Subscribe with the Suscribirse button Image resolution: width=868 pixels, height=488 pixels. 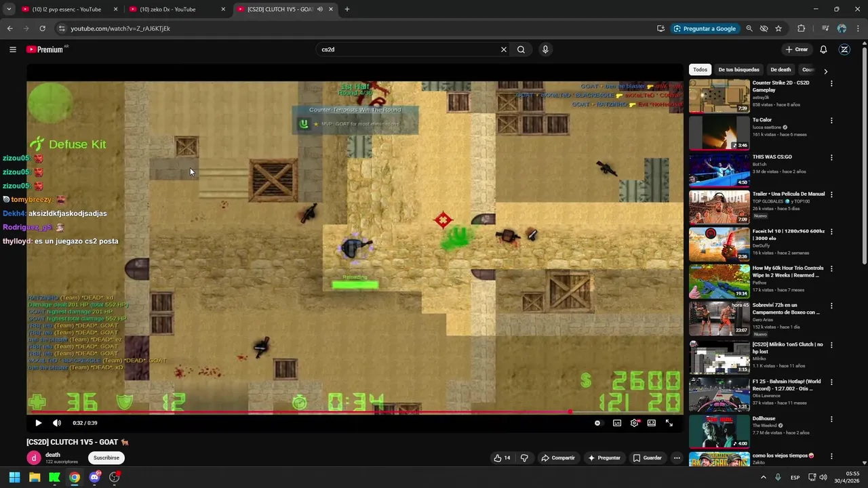(106, 457)
